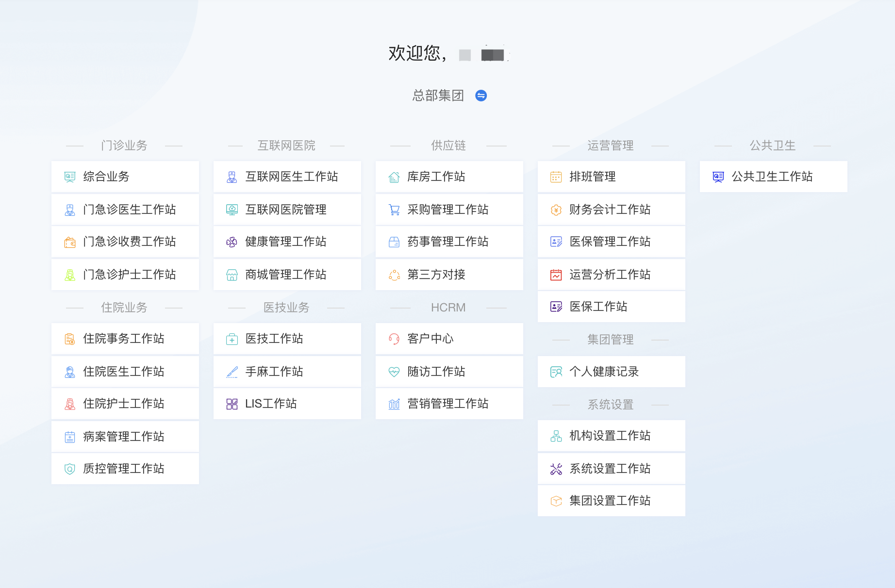The width and height of the screenshot is (895, 588).
Task: Launch 采购管理工作站
Action: [x=449, y=210]
